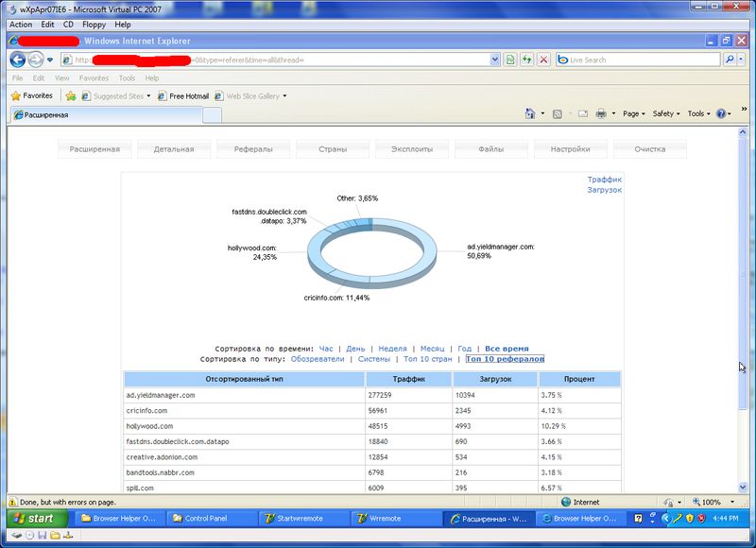
Task: Sort by type: Обозреватели link
Action: pyautogui.click(x=318, y=359)
